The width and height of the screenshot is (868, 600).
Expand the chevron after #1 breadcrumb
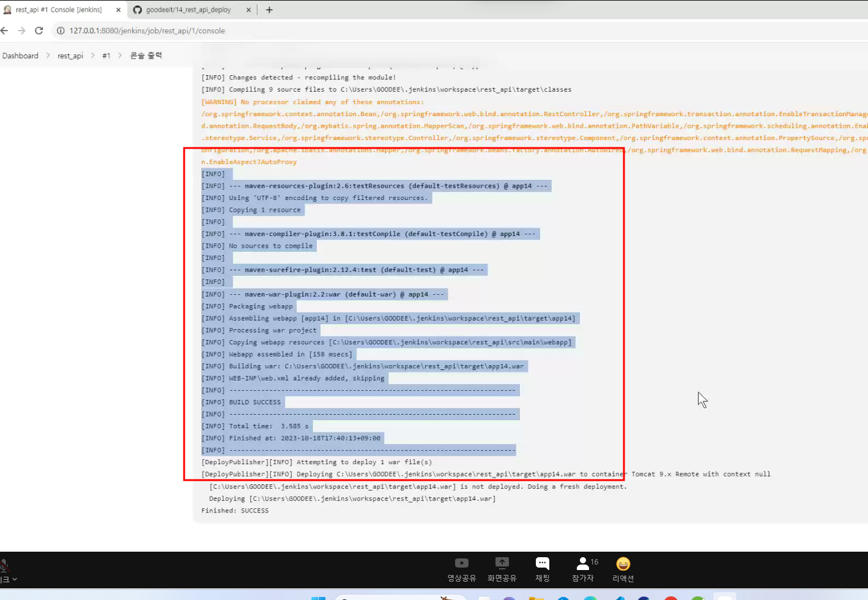point(120,56)
